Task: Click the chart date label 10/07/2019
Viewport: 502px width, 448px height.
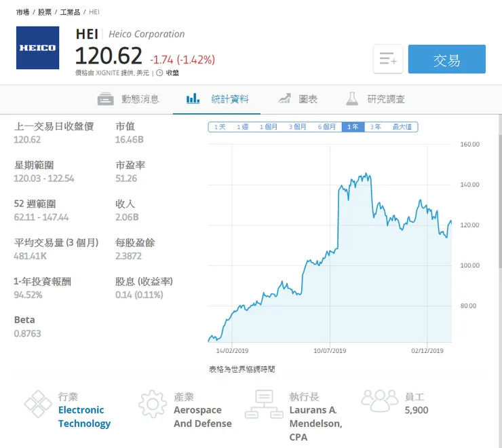Action: click(x=330, y=351)
